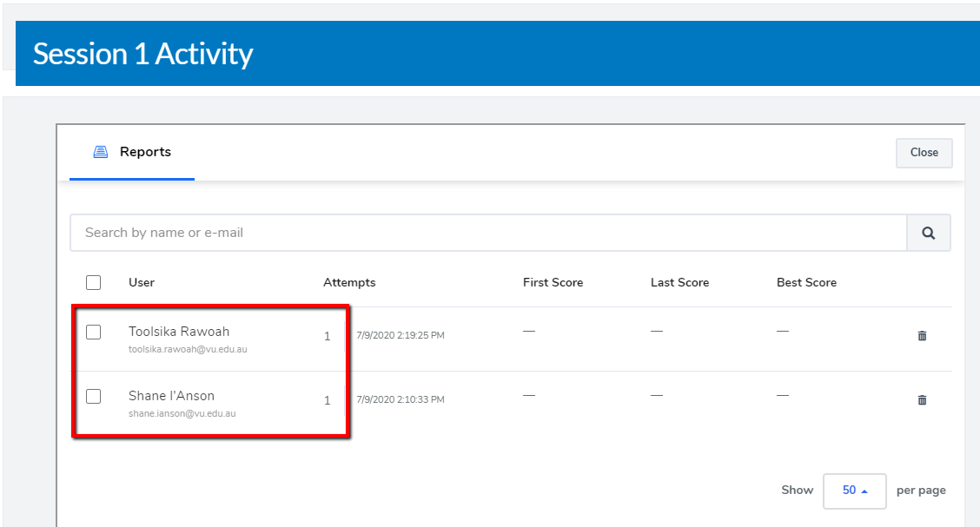Click the User column header

(x=142, y=282)
